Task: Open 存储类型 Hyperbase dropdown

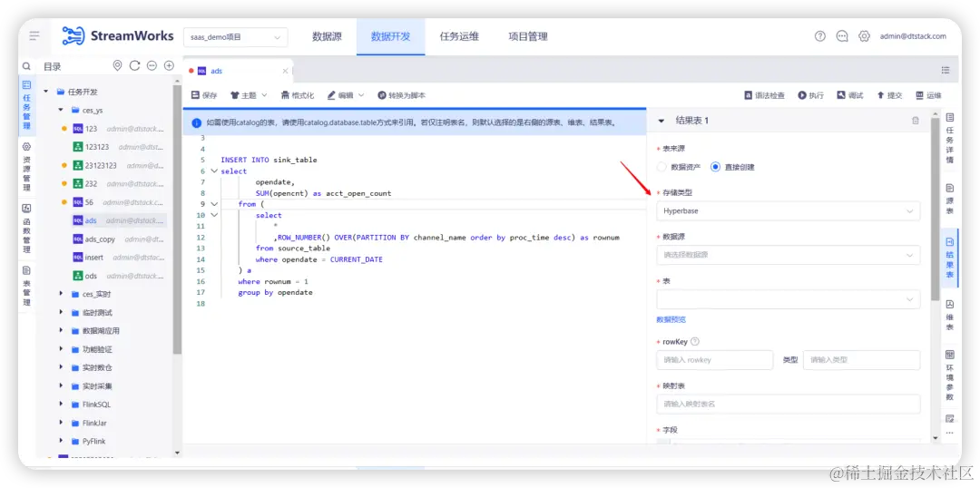Action: 789,211
